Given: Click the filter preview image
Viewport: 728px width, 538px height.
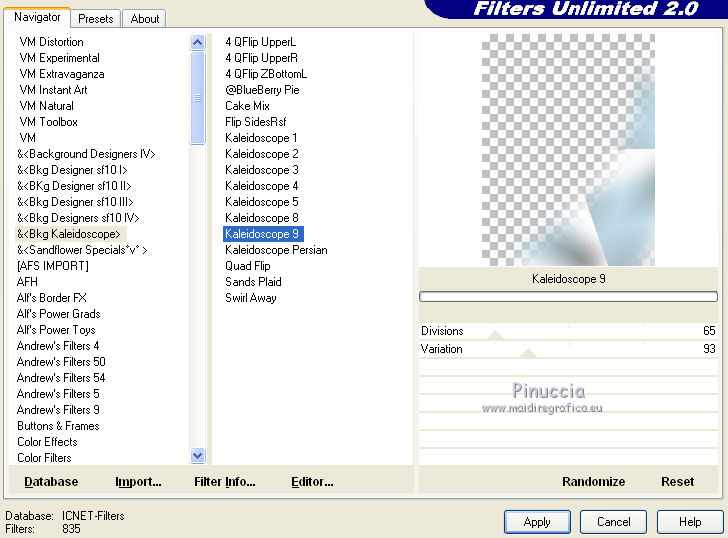Looking at the screenshot, I should 568,150.
